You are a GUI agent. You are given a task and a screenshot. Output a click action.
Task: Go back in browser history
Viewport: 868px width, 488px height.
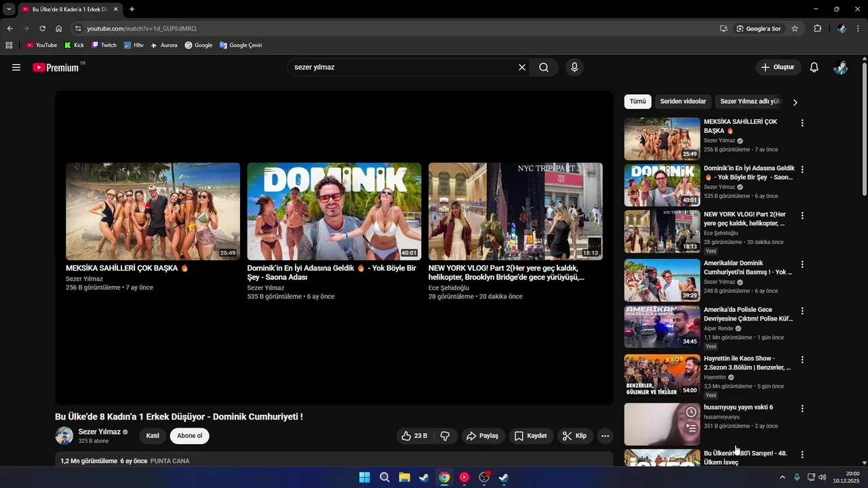coord(9,28)
